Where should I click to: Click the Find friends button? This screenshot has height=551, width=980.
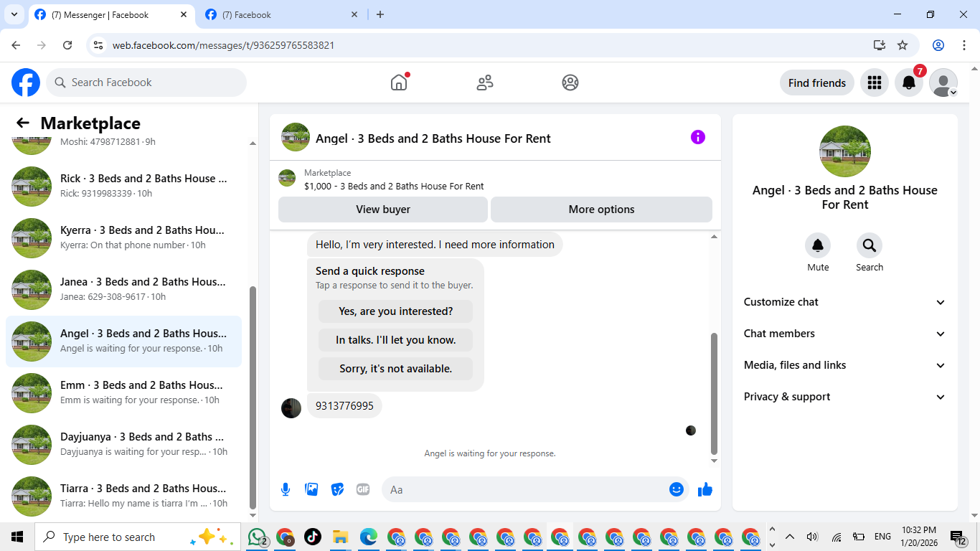(x=817, y=83)
